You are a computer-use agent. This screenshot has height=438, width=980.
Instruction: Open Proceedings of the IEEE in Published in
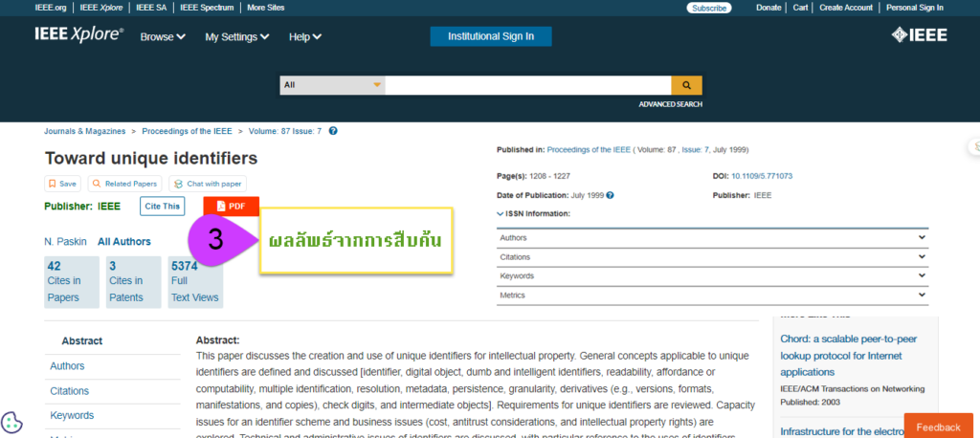coord(589,150)
